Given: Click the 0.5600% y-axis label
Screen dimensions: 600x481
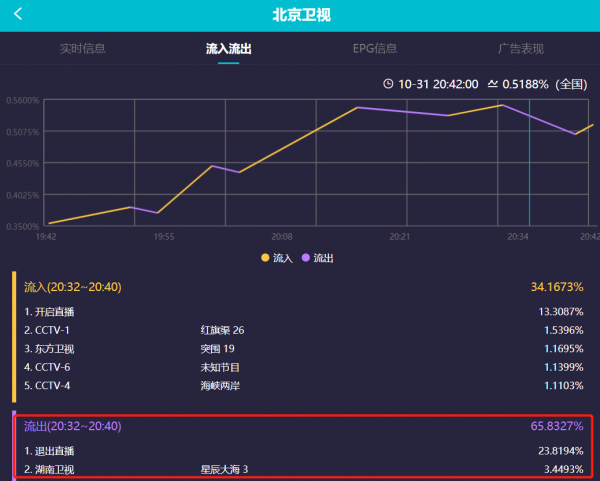Looking at the screenshot, I should [23, 100].
